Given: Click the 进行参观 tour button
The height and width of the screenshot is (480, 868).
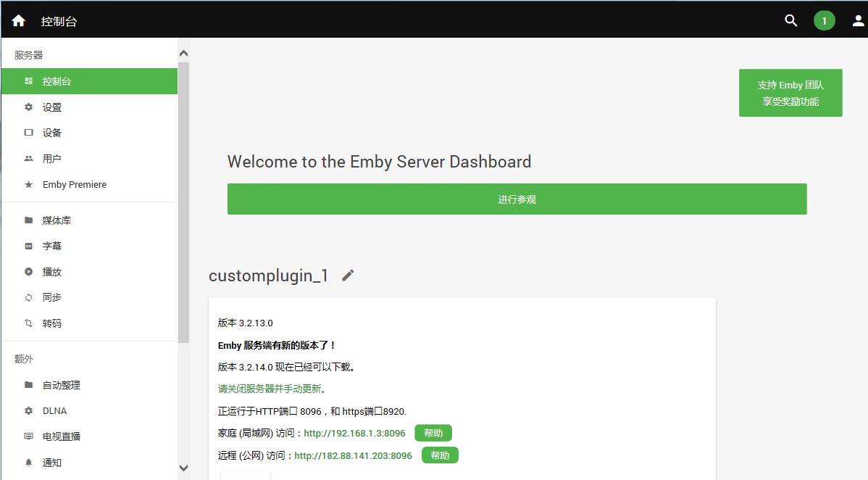Looking at the screenshot, I should (517, 199).
